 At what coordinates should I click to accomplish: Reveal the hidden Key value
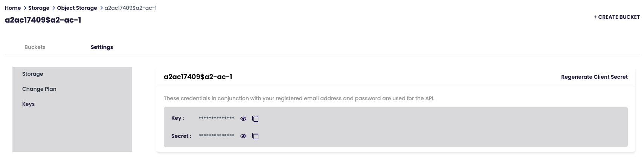(243, 119)
